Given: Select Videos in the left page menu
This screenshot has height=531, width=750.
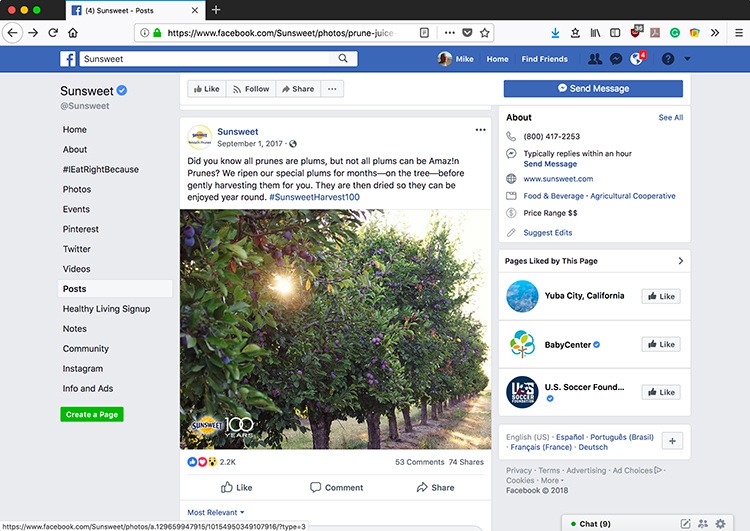Looking at the screenshot, I should tap(77, 269).
